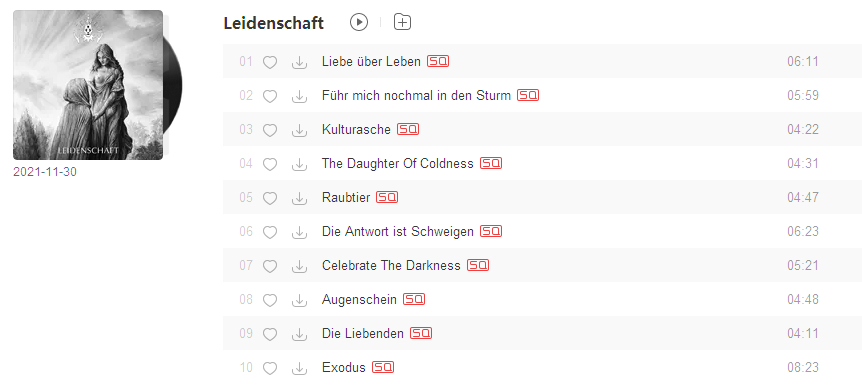The image size is (862, 387).
Task: Select the Die Liebenden track title
Action: click(363, 333)
